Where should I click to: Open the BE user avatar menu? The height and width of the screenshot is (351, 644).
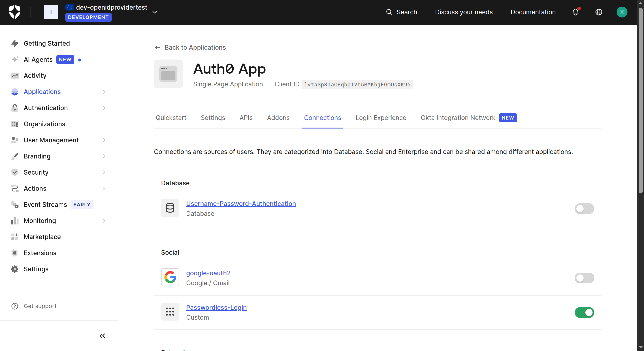[x=622, y=12]
